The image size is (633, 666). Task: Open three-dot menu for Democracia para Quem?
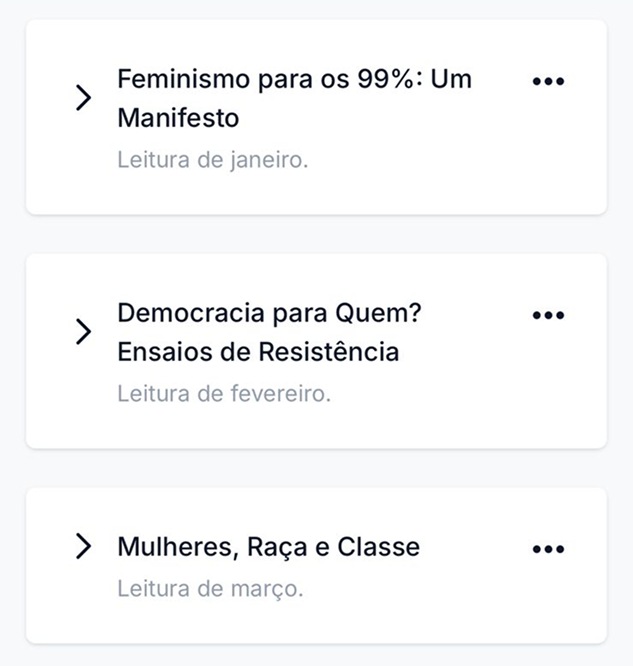click(548, 315)
